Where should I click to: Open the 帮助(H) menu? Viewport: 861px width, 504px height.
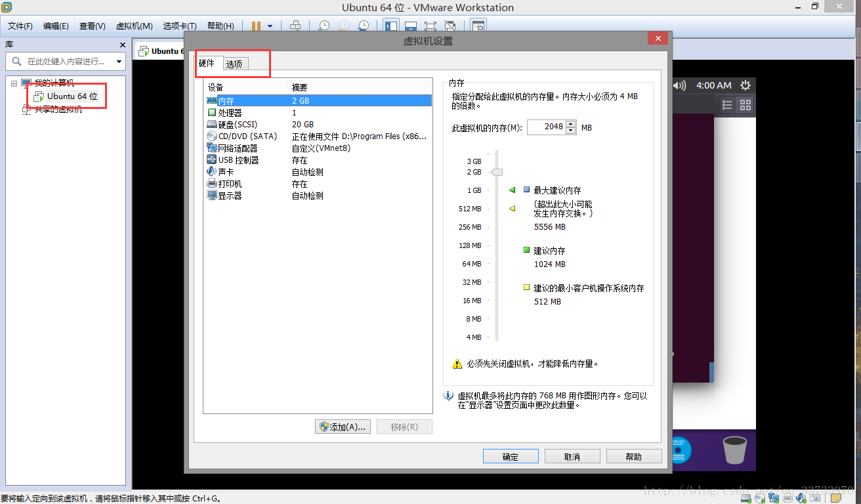pyautogui.click(x=220, y=26)
